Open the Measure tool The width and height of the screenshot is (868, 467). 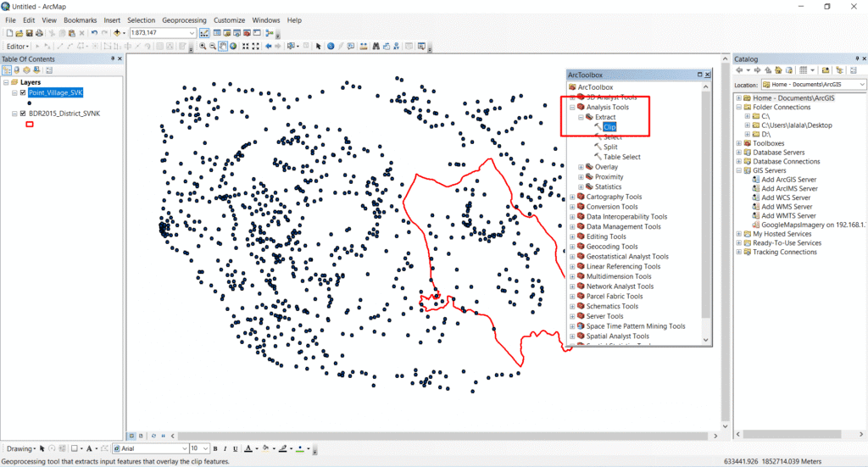tap(364, 47)
